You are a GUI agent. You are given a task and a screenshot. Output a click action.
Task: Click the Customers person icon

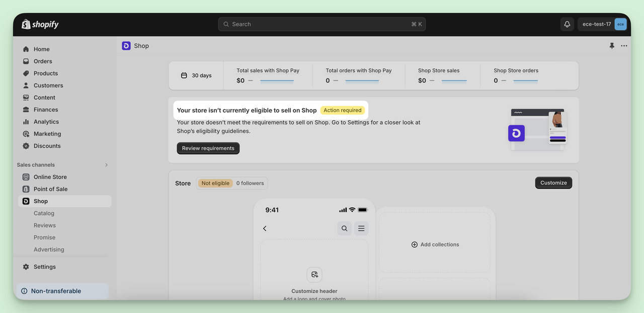(x=26, y=85)
